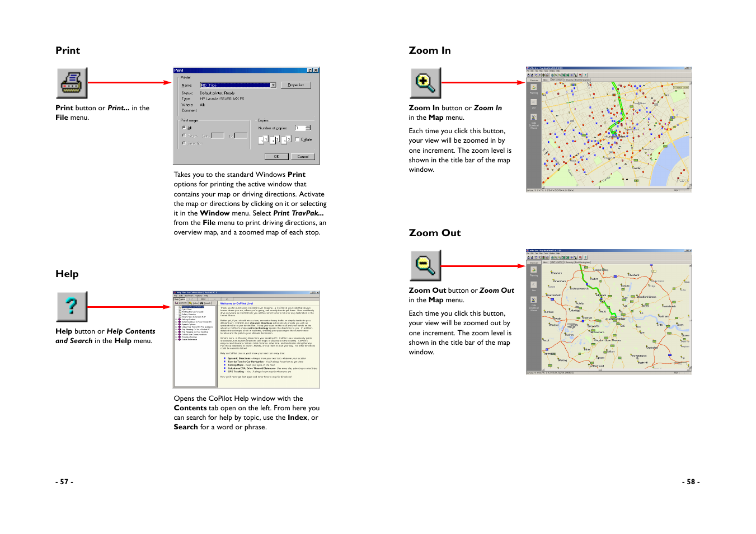Expand the Getting Started help topic
Screen dimensions: 756x534
176,320
